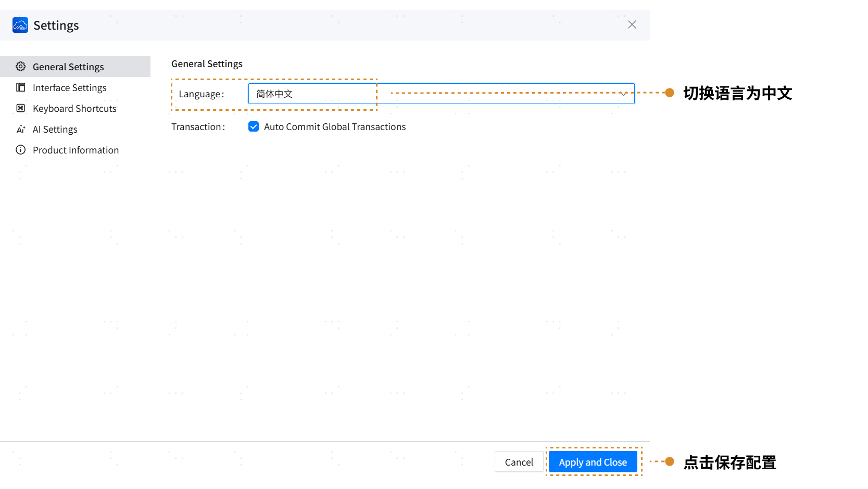This screenshot has width=868, height=489.
Task: Click the Auto Commit Global Transactions label
Action: point(334,127)
